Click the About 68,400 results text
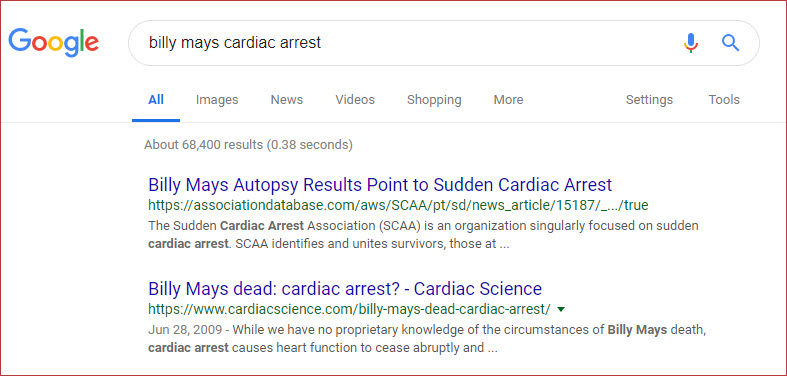787x376 pixels. pyautogui.click(x=248, y=145)
